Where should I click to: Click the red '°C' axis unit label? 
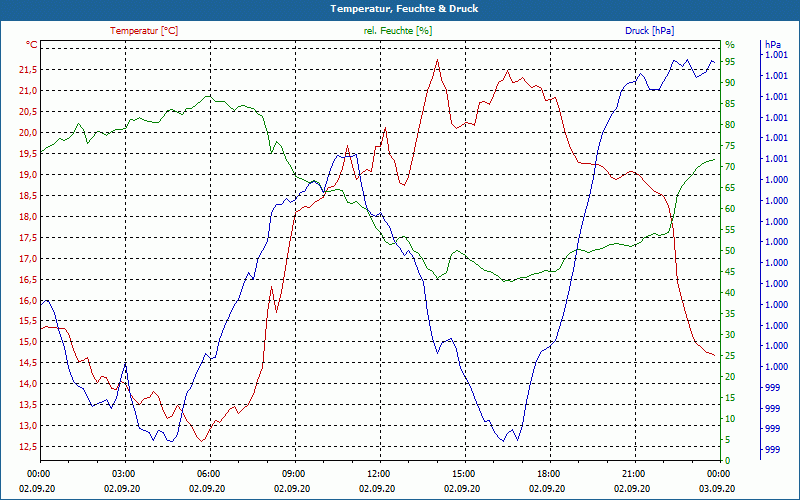(32, 45)
